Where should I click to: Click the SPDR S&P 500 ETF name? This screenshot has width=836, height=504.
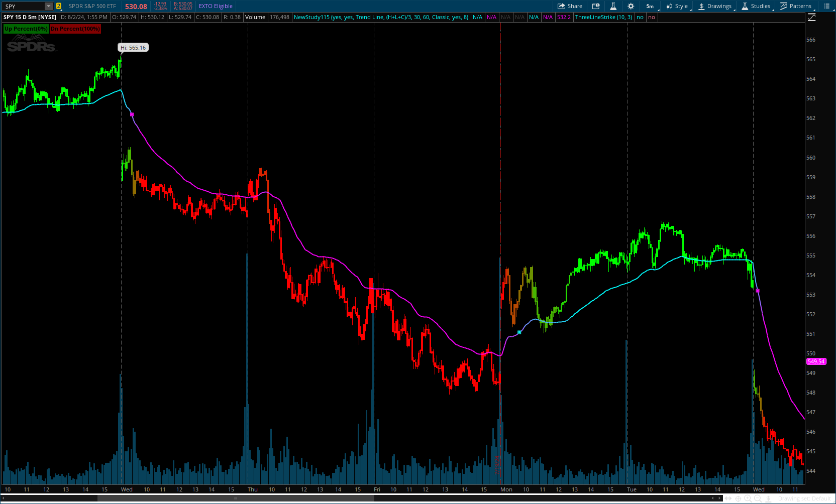[92, 7]
